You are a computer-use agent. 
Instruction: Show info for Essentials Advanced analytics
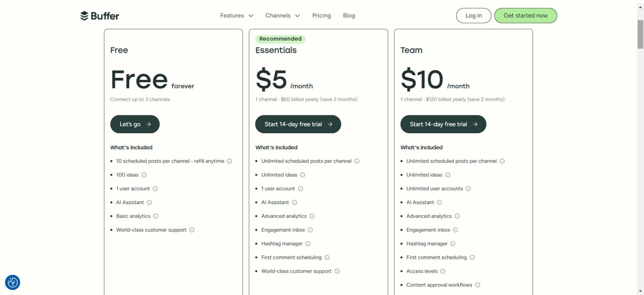pyautogui.click(x=312, y=216)
